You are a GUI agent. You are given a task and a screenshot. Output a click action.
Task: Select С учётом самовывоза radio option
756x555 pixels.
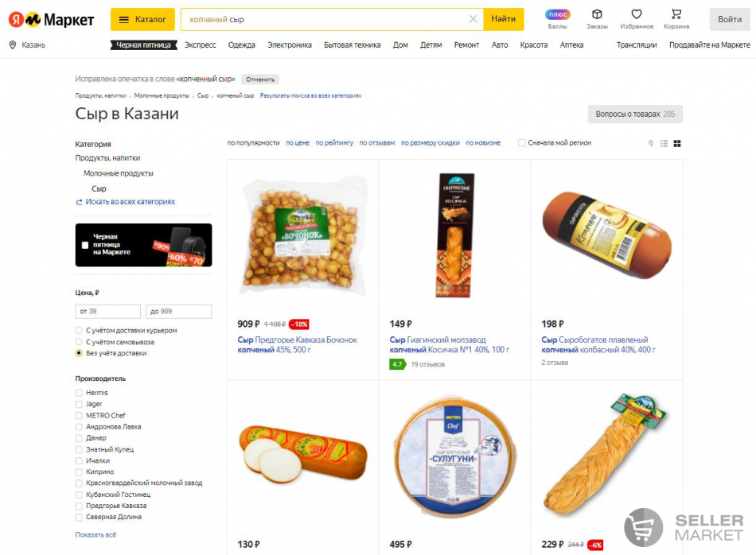point(79,342)
